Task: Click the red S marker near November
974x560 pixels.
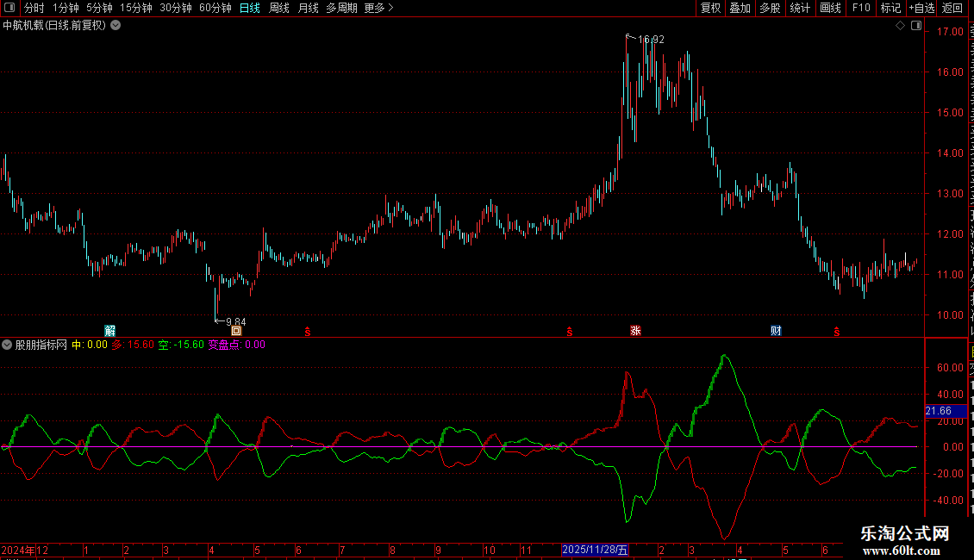Action: [x=570, y=332]
